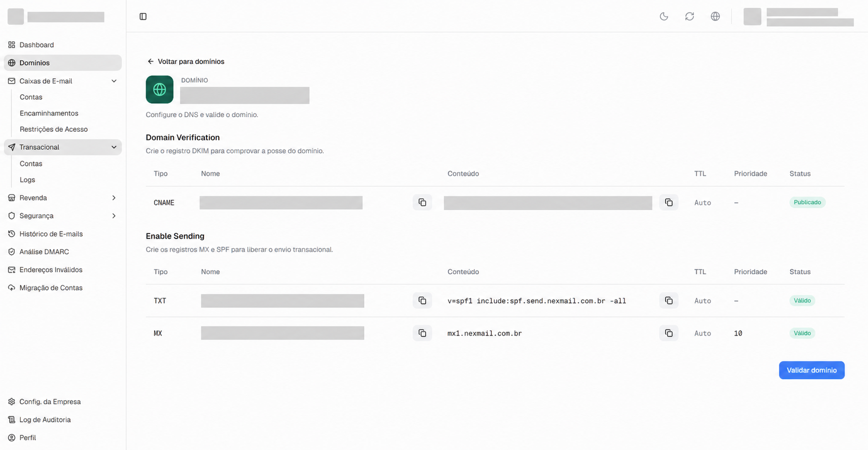Screen dimensions: 868x450
Task: Select the mx1.nexmail.com.br text
Action: [x=484, y=333]
